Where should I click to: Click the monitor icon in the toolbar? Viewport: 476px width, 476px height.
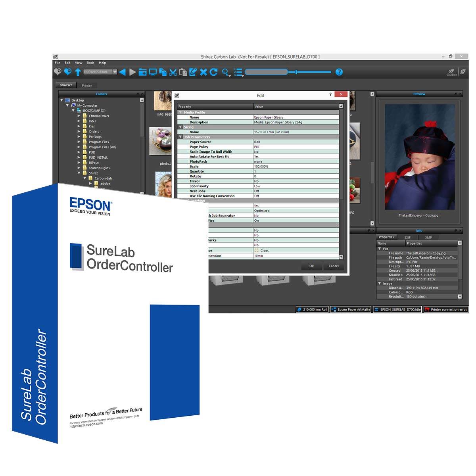(x=152, y=72)
